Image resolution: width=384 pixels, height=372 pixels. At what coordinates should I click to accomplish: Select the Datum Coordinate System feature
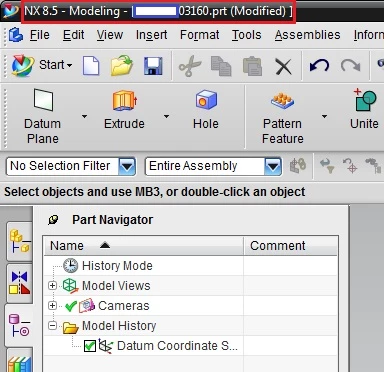(177, 346)
